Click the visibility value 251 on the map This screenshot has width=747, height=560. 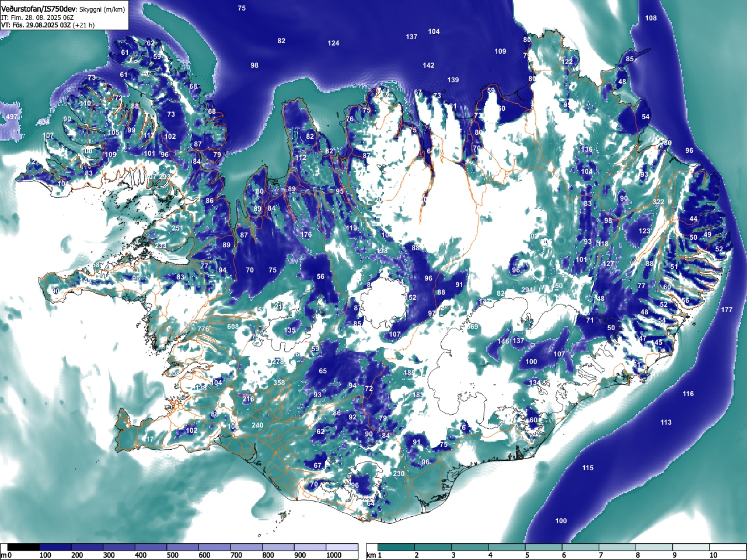pyautogui.click(x=177, y=228)
